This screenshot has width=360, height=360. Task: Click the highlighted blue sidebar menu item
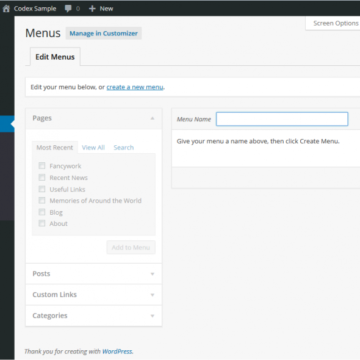click(x=7, y=124)
